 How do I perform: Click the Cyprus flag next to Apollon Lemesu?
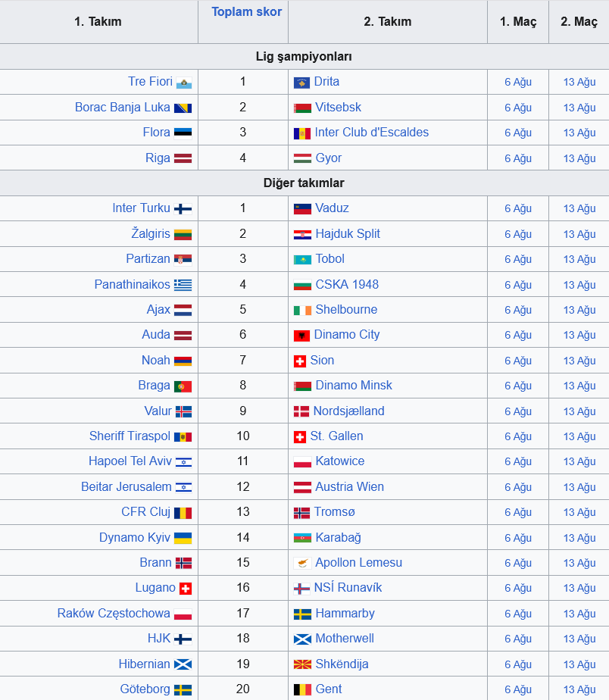pyautogui.click(x=302, y=563)
